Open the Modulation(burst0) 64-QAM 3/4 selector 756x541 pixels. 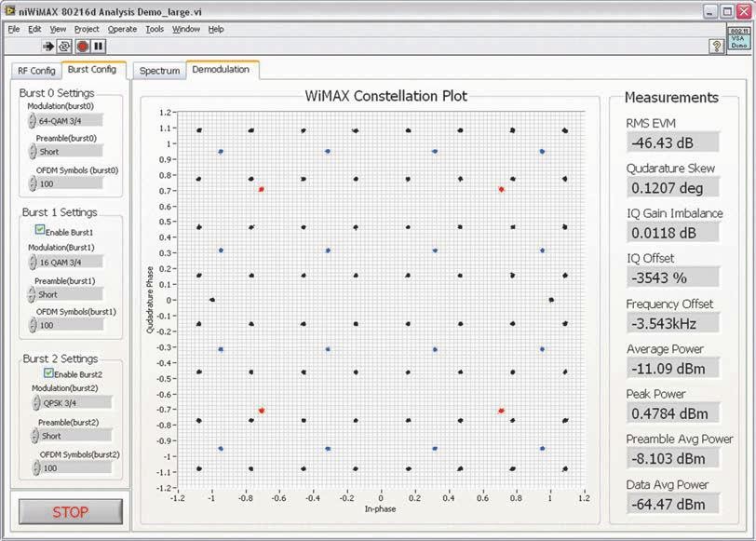click(x=65, y=120)
